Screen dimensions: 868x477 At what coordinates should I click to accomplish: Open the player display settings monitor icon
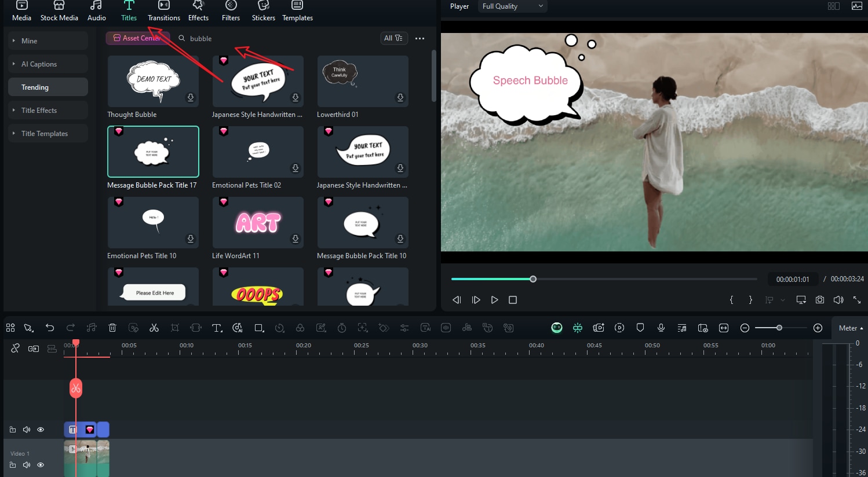click(x=801, y=300)
